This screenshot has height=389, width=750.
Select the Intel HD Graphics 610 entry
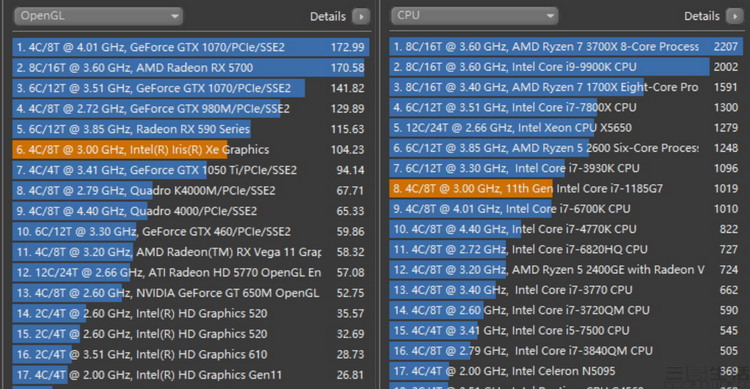tap(191, 355)
